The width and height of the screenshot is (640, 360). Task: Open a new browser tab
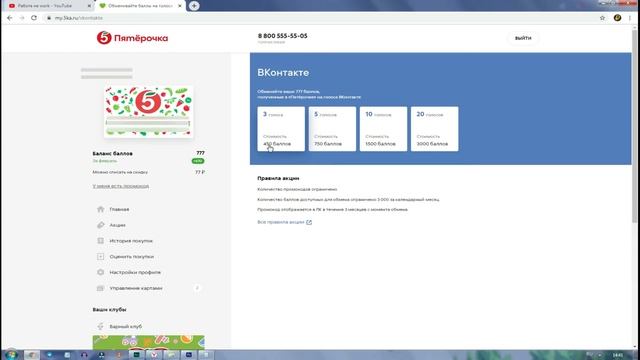pos(194,6)
